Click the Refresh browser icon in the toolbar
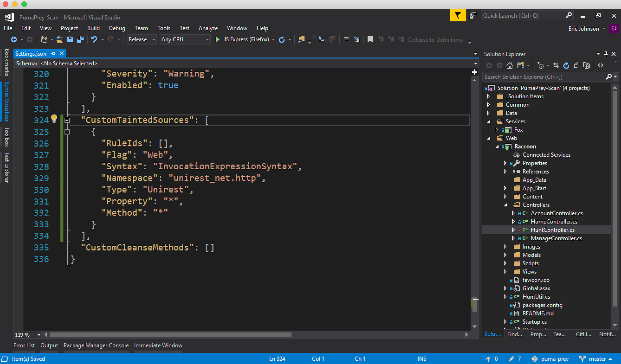Viewport: 621px width, 364px height. click(282, 39)
